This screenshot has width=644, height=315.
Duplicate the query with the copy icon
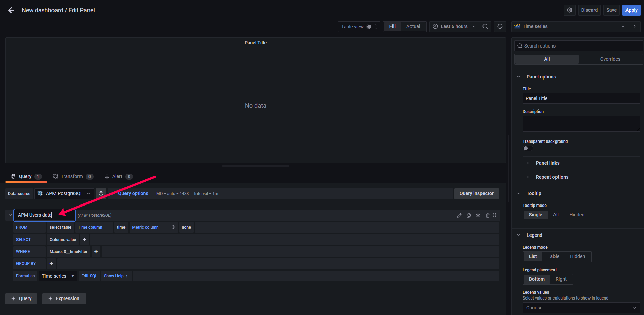(468, 215)
